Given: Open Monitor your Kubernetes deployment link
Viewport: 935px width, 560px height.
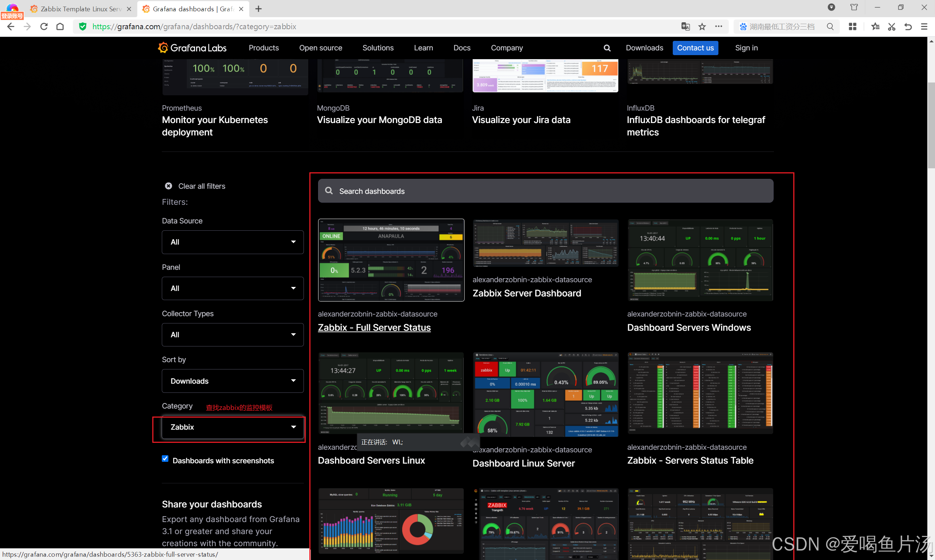Looking at the screenshot, I should click(215, 126).
